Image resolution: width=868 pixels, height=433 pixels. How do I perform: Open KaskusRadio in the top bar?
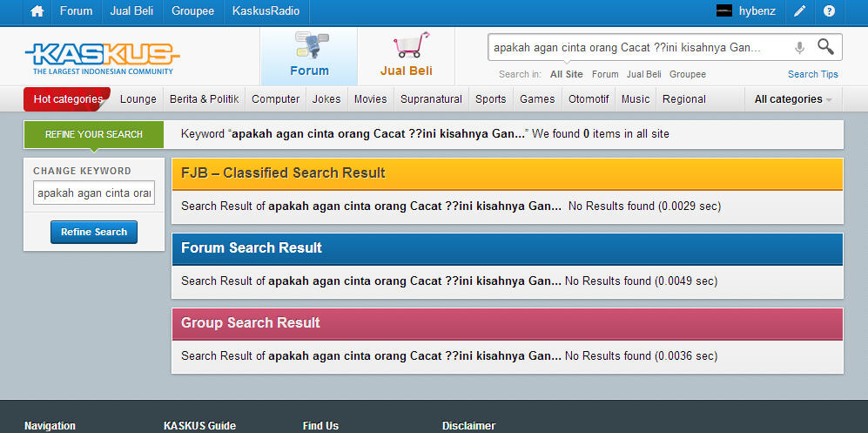pyautogui.click(x=266, y=11)
